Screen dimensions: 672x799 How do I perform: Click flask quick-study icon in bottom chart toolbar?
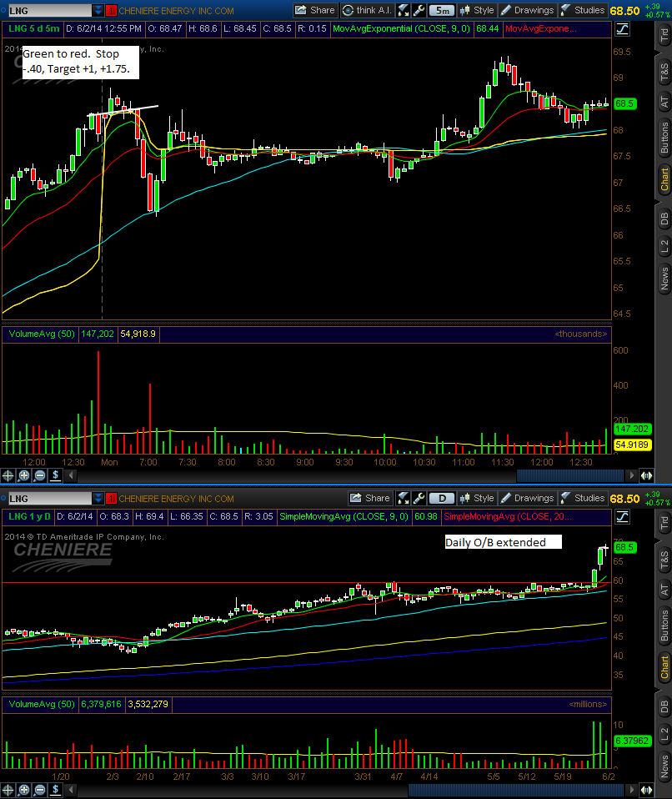(403, 499)
